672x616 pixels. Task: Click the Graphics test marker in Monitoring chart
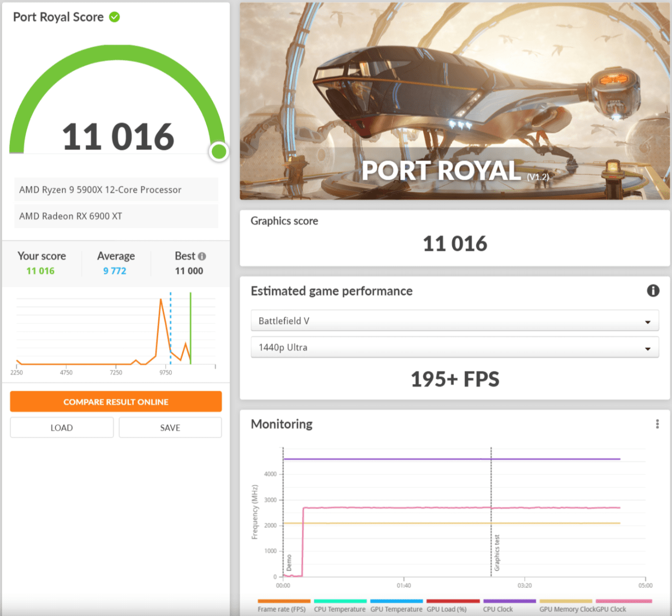[x=491, y=512]
